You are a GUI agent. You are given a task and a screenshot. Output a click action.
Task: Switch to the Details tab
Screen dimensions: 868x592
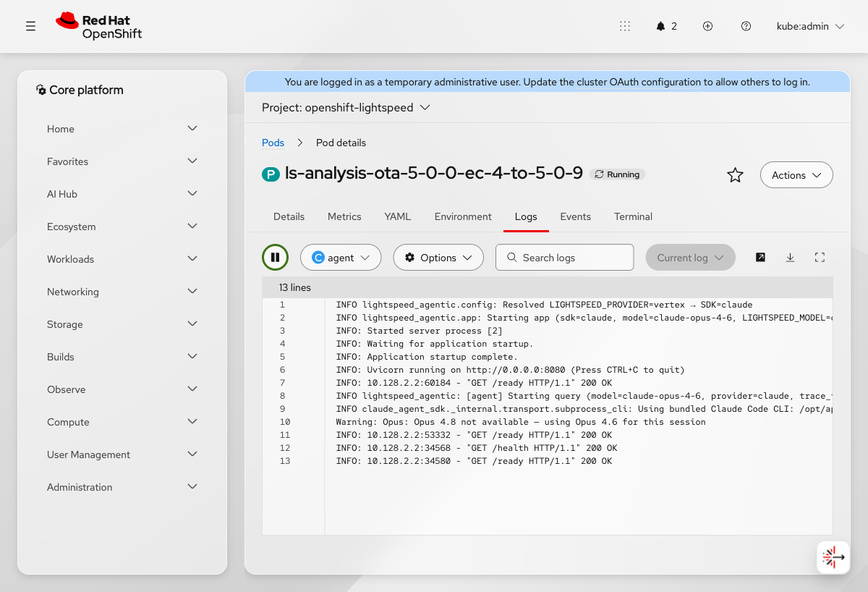[x=289, y=216]
